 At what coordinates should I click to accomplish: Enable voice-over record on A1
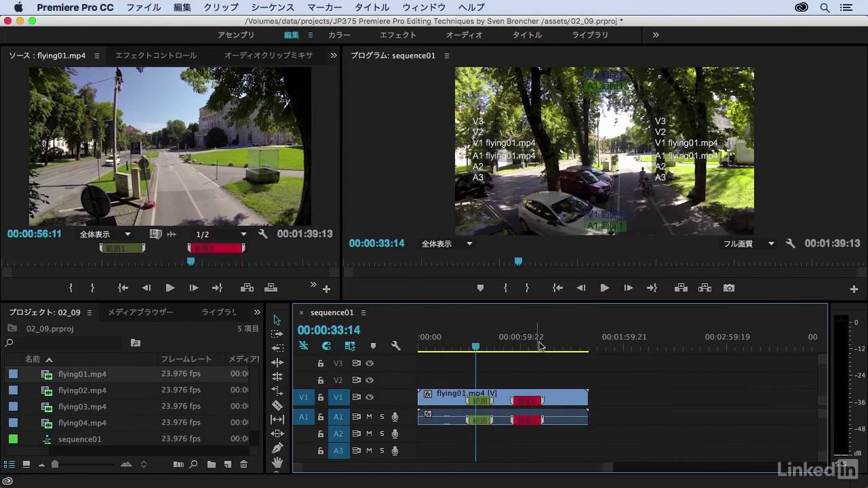coord(395,417)
